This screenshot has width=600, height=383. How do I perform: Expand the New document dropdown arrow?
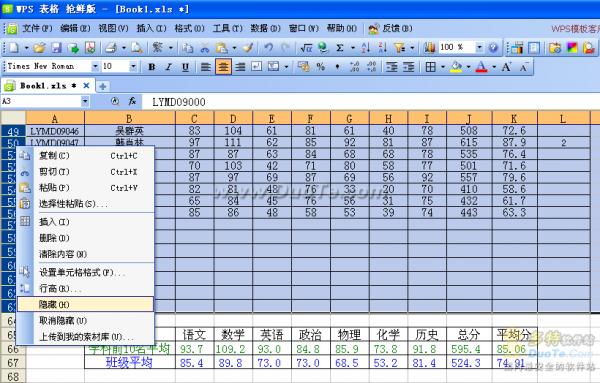point(26,48)
